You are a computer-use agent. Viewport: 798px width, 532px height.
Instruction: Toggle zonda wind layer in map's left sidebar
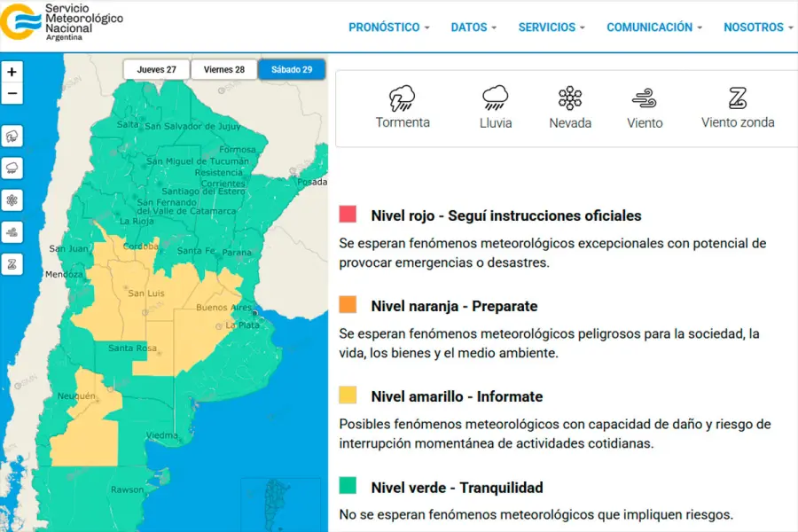[x=12, y=264]
